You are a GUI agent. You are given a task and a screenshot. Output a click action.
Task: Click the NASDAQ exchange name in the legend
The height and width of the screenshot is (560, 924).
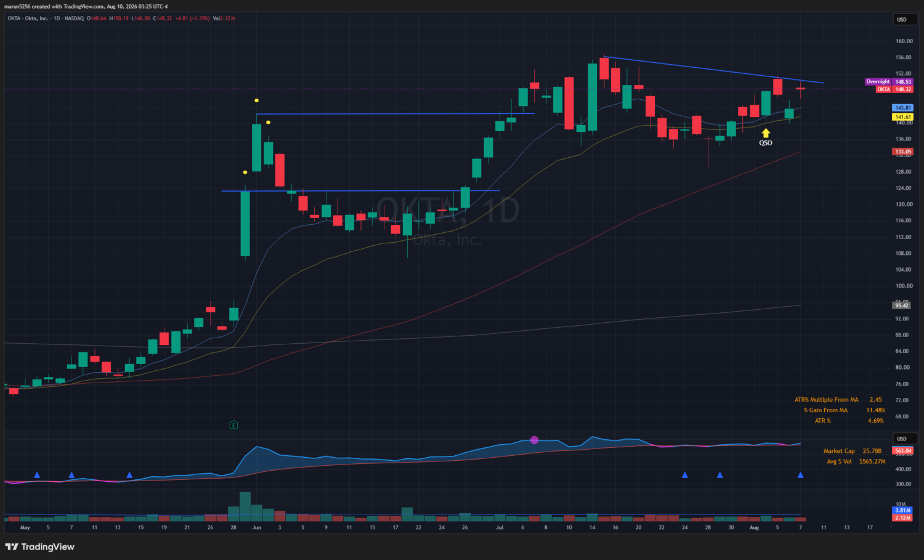pyautogui.click(x=74, y=18)
